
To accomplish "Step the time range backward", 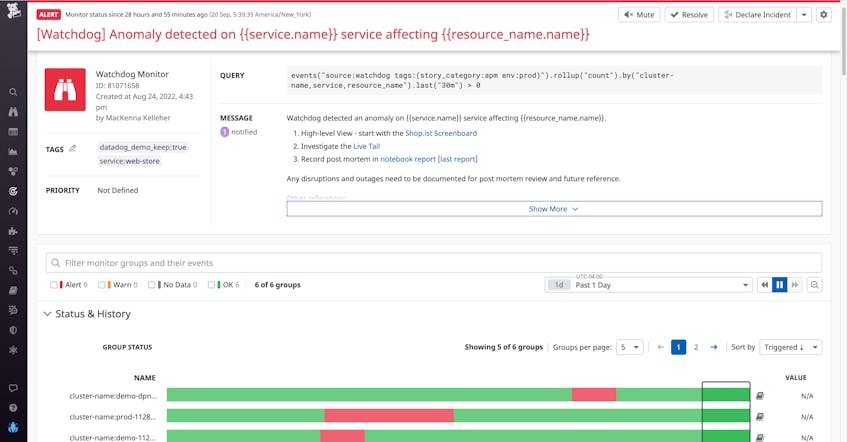I will click(764, 285).
